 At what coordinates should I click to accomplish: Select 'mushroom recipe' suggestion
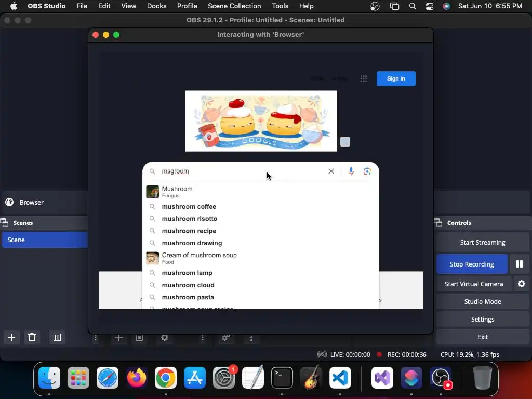point(261,231)
